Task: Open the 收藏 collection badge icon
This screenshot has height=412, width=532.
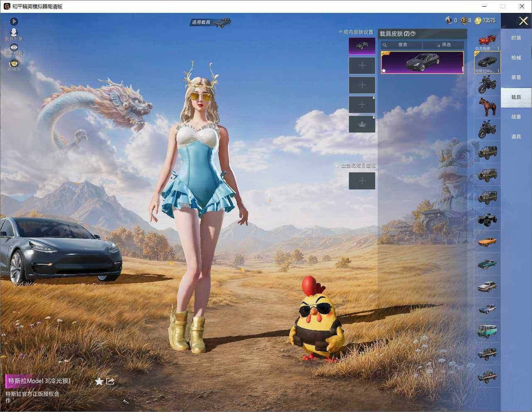Action: [14, 64]
